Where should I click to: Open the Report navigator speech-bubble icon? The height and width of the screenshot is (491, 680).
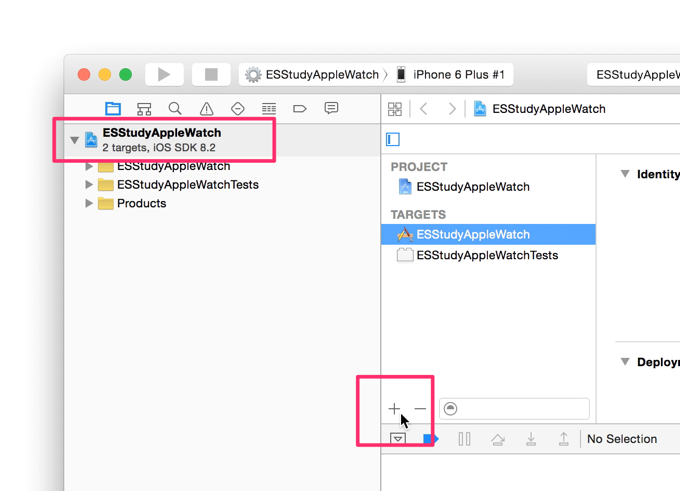[x=331, y=108]
